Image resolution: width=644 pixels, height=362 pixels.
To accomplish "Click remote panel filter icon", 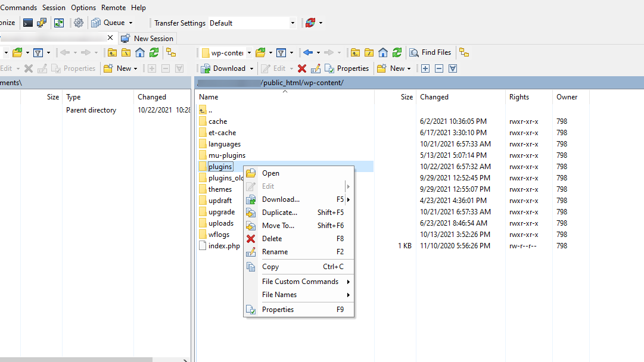I will pos(281,52).
